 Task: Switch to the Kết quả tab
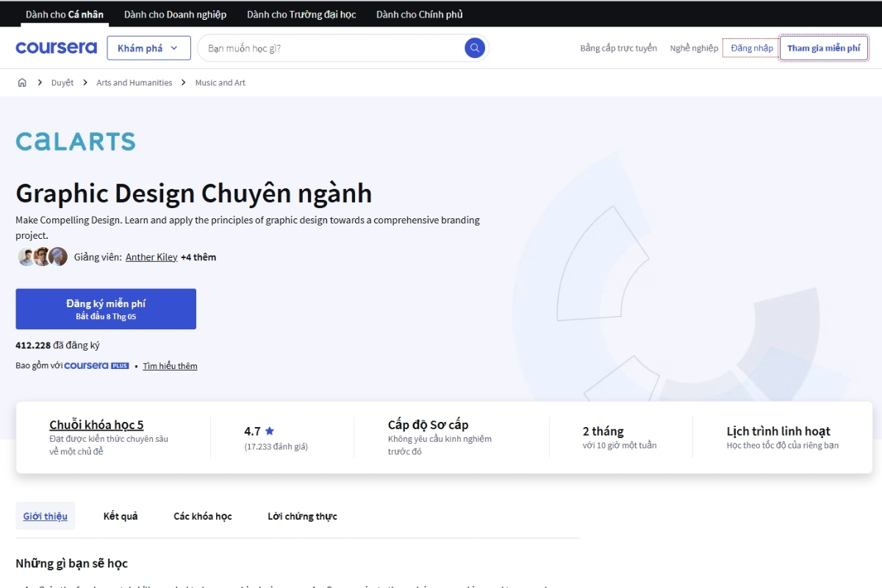[x=120, y=515]
